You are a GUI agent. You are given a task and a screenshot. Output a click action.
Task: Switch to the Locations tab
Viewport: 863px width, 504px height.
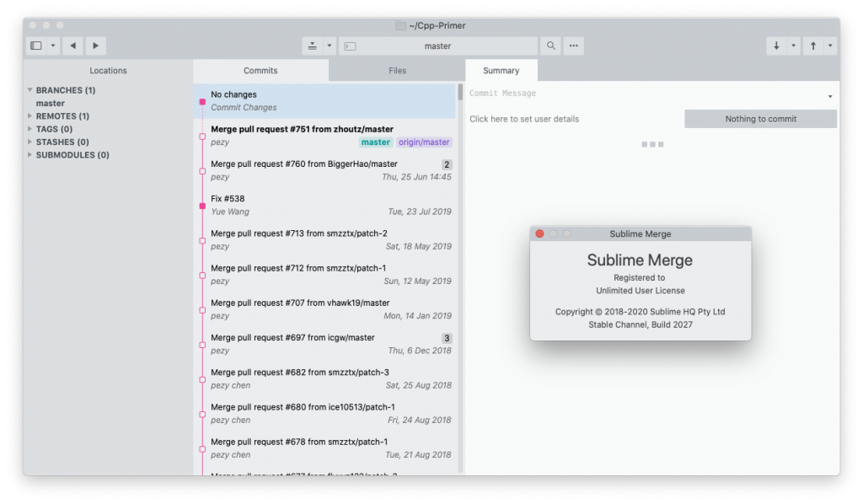[x=109, y=71]
